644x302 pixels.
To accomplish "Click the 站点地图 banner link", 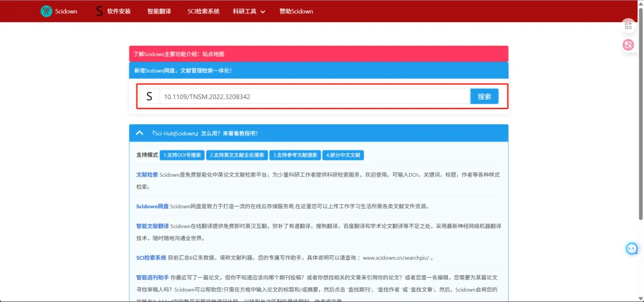I will [213, 54].
